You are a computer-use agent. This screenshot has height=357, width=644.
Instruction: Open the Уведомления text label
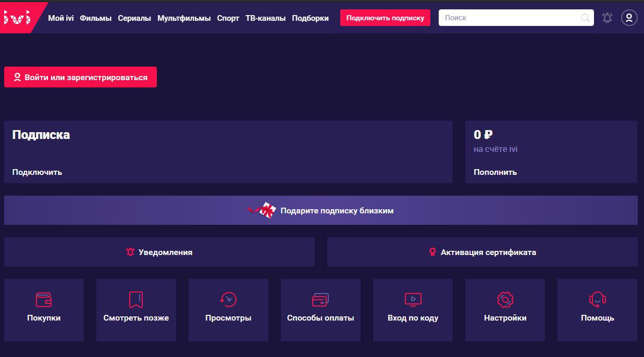(165, 252)
